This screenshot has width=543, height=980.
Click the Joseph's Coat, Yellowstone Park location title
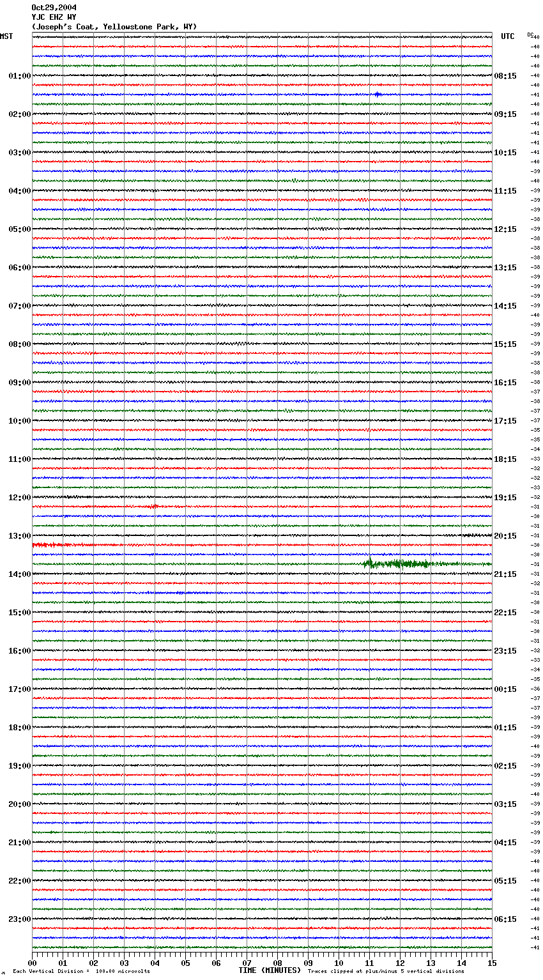pyautogui.click(x=114, y=27)
